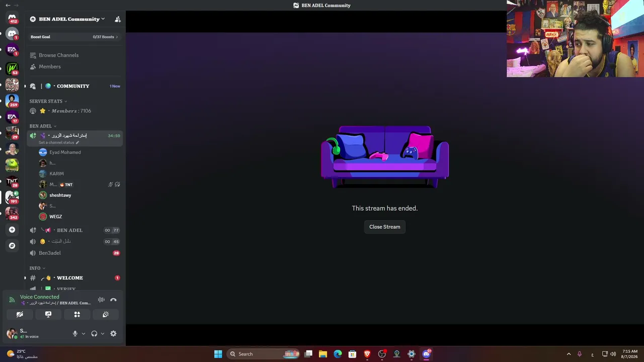The height and width of the screenshot is (362, 644).
Task: Go back with the arrow icon
Action: click(8, 5)
